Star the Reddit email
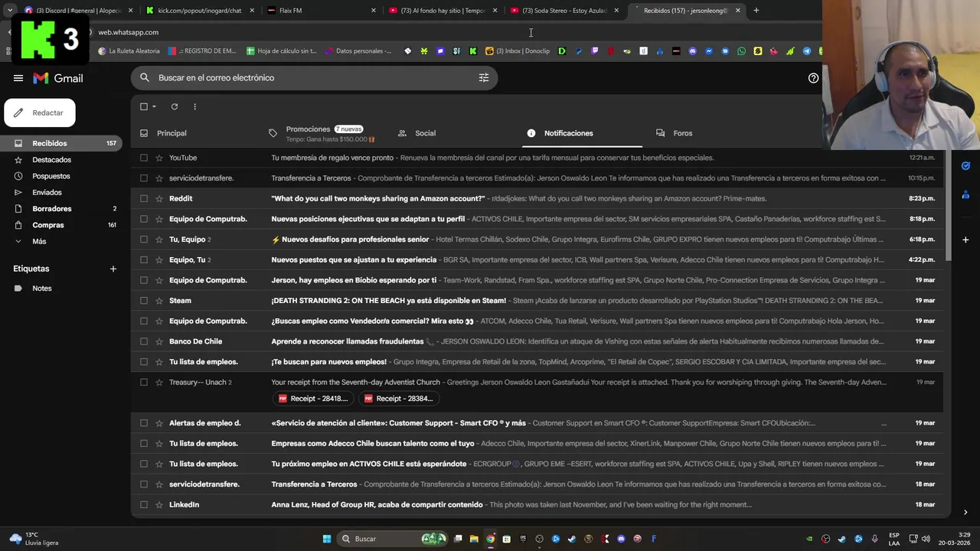Viewport: 980px width, 551px height. (x=159, y=198)
